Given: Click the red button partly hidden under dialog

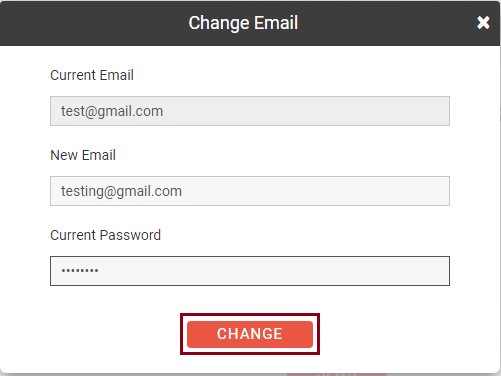Looking at the screenshot, I should click(x=337, y=374).
